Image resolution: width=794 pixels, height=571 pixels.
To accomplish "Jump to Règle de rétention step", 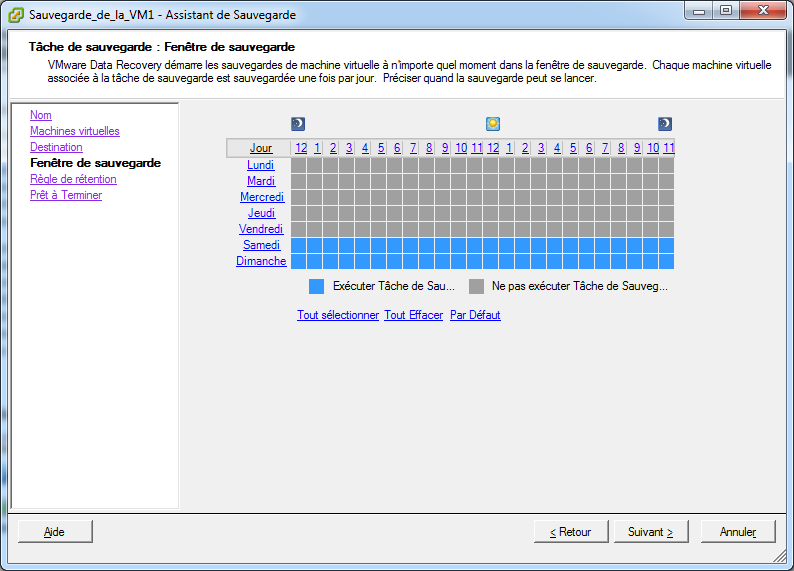I will coord(73,179).
